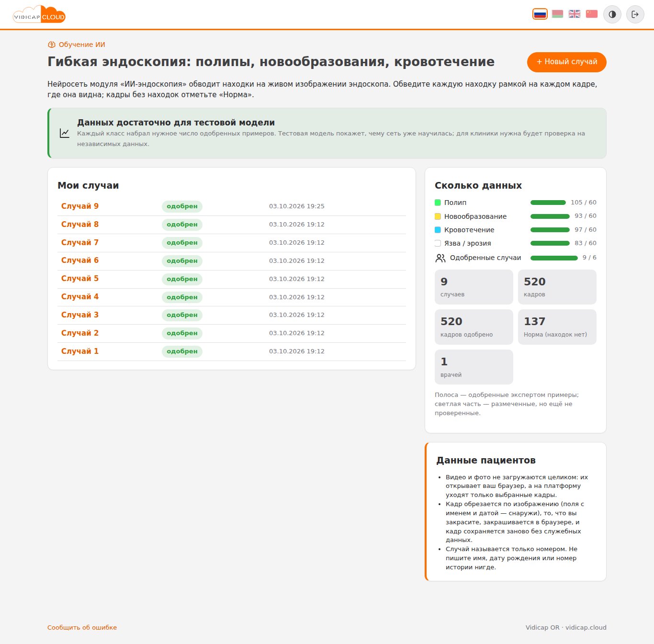The height and width of the screenshot is (644, 654).
Task: Open Случай 1
Action: pyautogui.click(x=80, y=351)
